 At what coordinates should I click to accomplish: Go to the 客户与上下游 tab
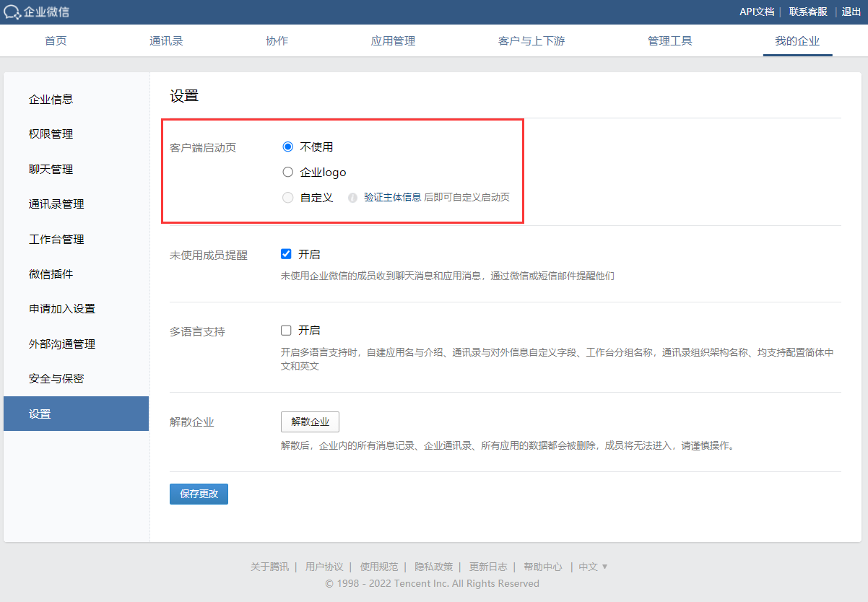(531, 41)
